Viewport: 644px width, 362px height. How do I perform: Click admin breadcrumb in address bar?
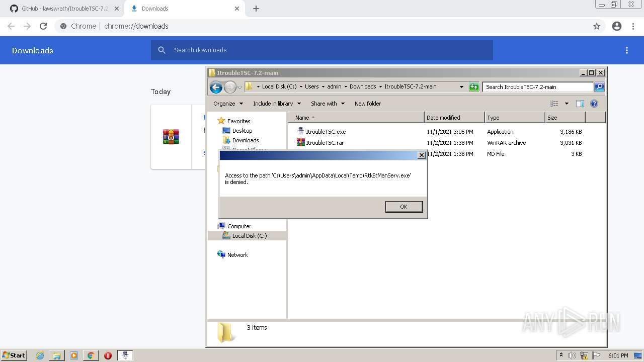(334, 86)
